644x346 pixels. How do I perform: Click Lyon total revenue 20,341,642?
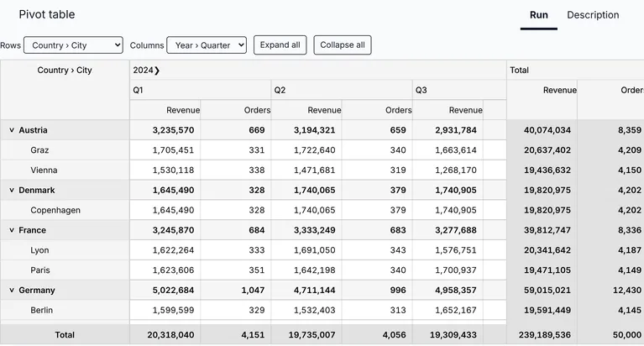pyautogui.click(x=542, y=250)
